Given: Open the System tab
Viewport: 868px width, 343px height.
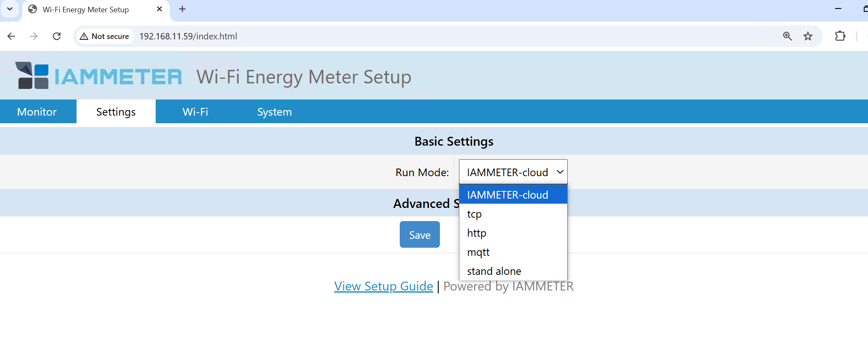Looking at the screenshot, I should (275, 112).
